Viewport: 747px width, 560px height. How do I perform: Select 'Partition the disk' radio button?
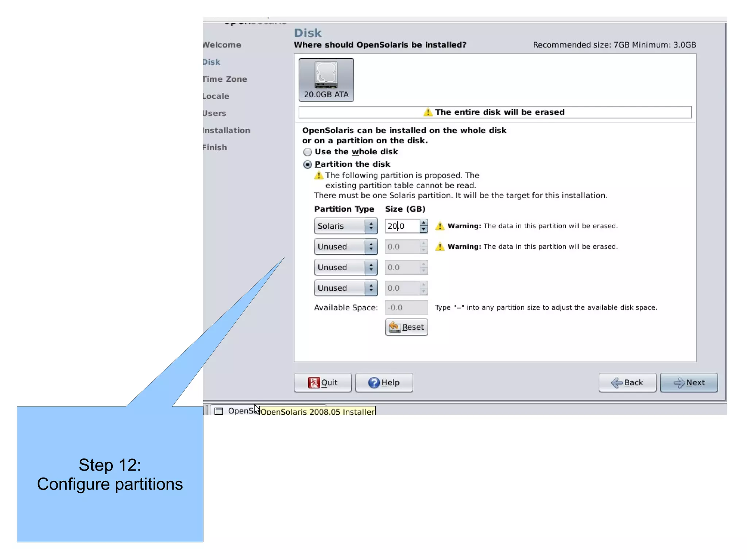coord(307,164)
